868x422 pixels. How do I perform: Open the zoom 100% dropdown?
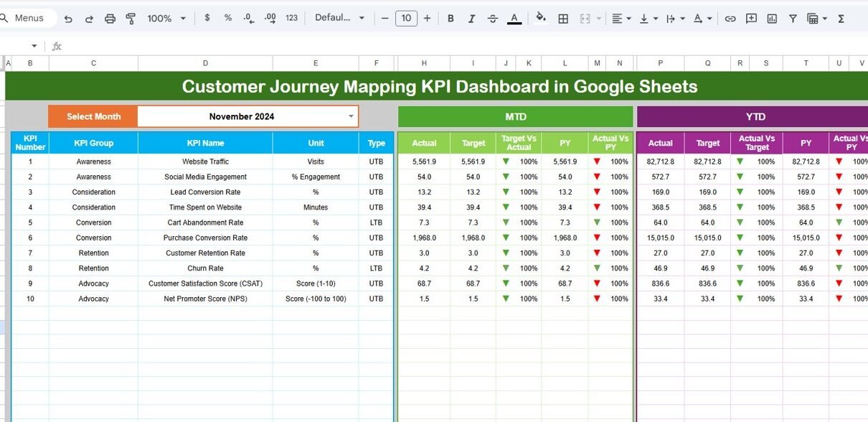tap(166, 19)
